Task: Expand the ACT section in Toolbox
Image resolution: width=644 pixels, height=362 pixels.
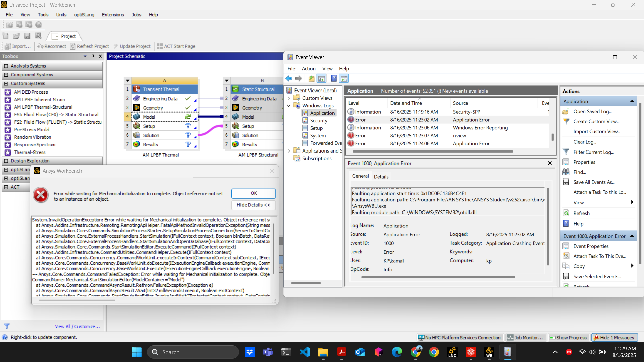Action: [6, 187]
